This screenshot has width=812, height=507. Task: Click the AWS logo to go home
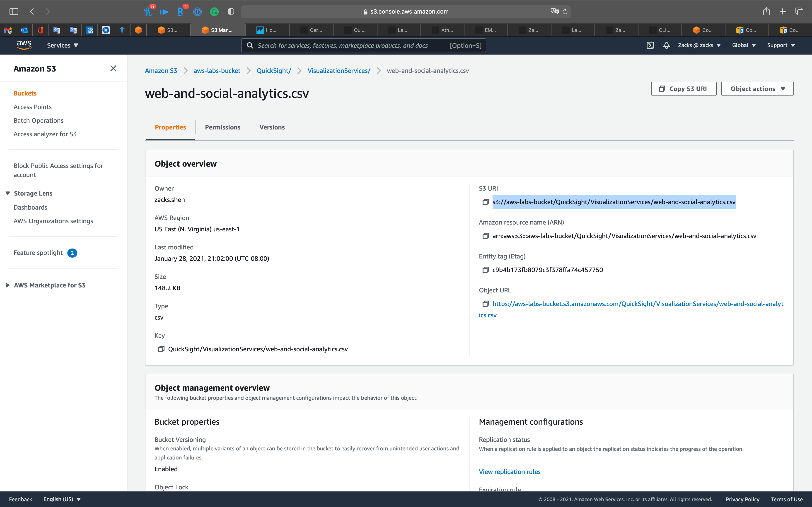tap(24, 45)
